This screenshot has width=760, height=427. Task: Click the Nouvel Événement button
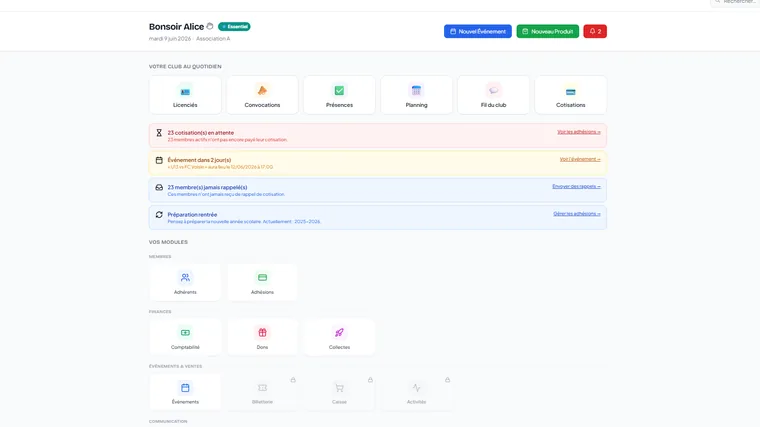pyautogui.click(x=478, y=32)
